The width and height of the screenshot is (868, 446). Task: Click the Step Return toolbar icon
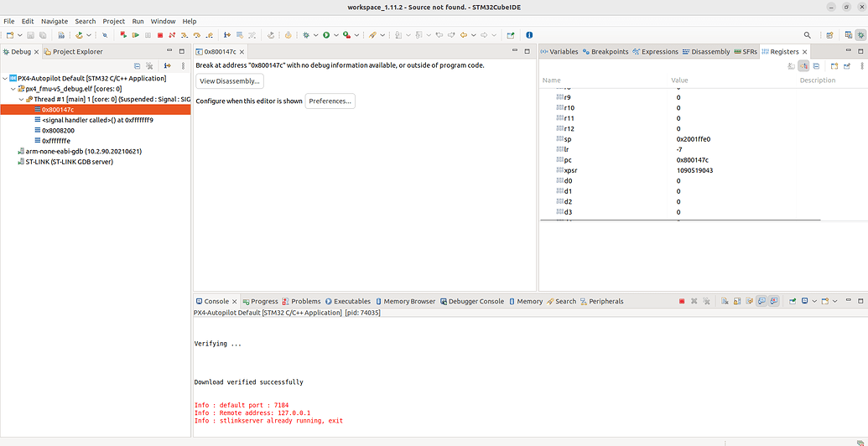point(210,35)
